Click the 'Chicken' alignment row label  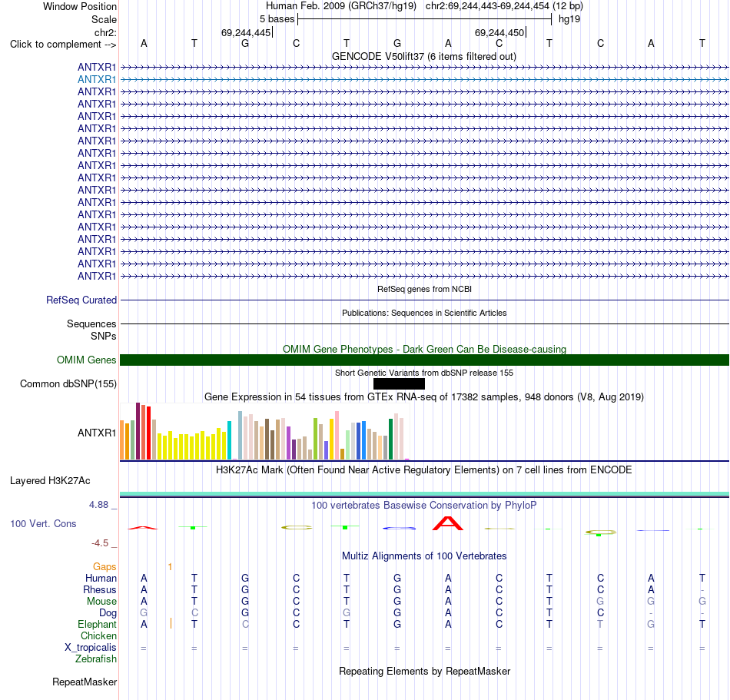pyautogui.click(x=98, y=635)
